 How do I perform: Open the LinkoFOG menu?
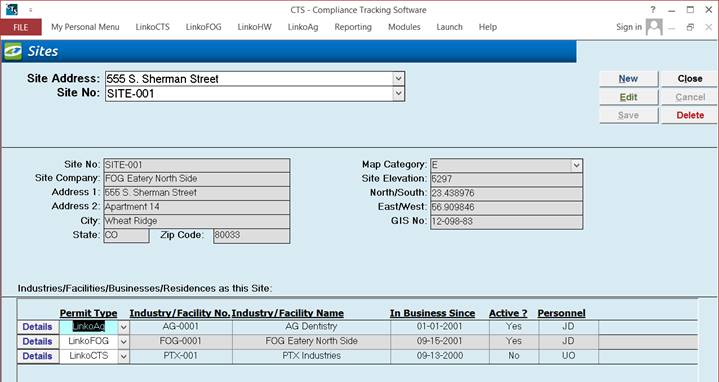tap(203, 27)
